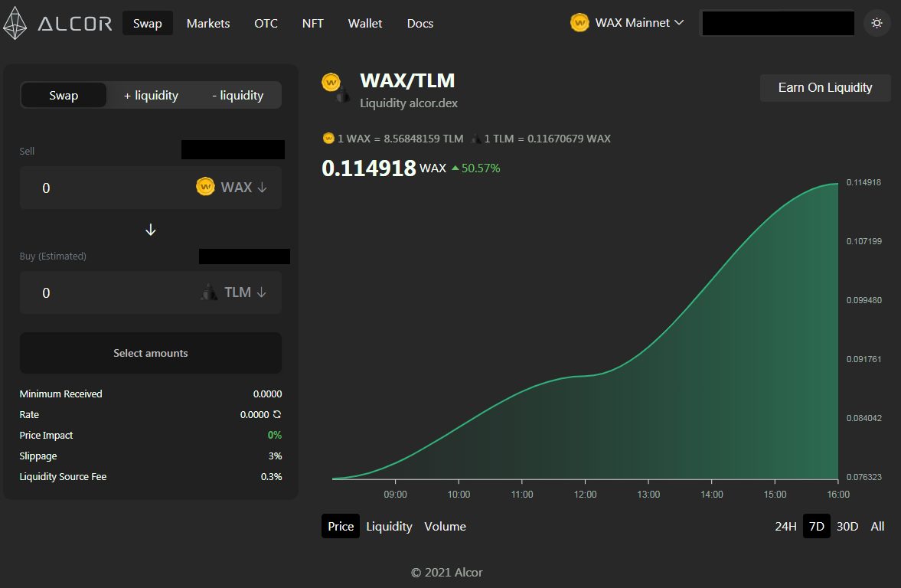901x588 pixels.
Task: Click the Buy (Estimated) amount input field
Action: click(x=151, y=292)
